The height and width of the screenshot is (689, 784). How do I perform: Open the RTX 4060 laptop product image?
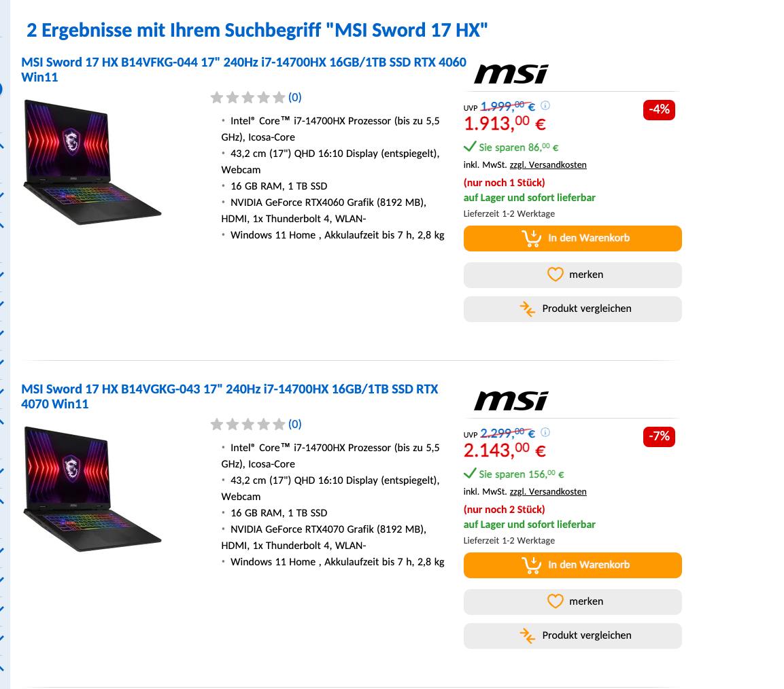click(92, 162)
